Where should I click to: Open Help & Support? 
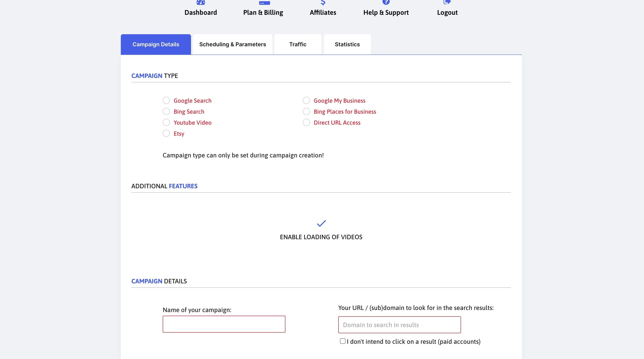[386, 12]
